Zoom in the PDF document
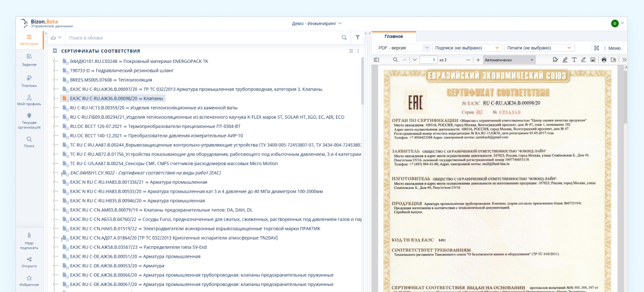The height and width of the screenshot is (292, 644). 478,60
